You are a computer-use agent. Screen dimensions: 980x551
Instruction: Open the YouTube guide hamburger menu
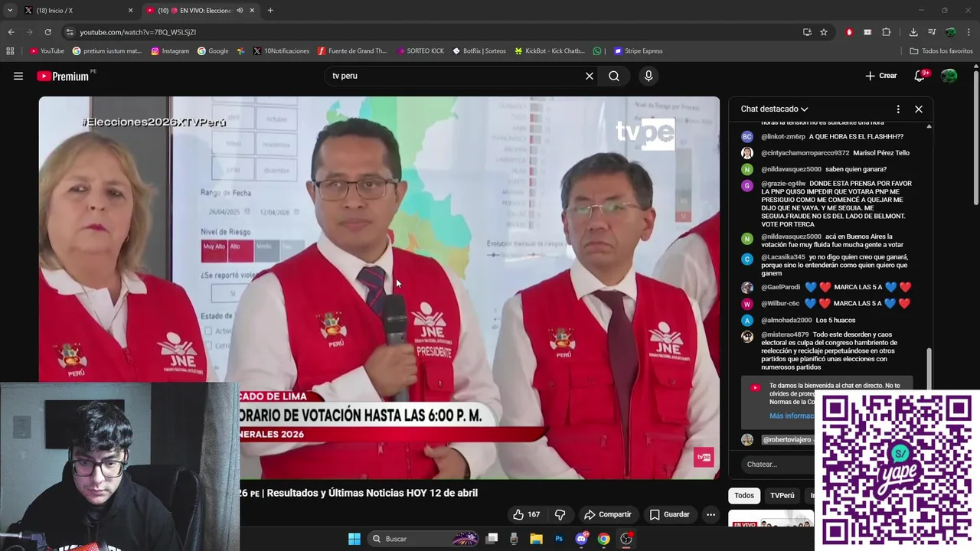[18, 76]
